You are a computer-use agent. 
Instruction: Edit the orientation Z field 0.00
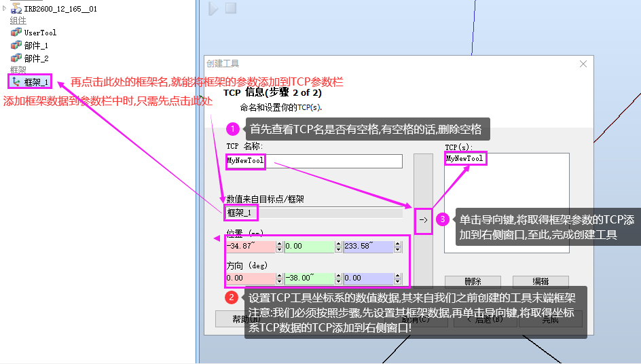click(x=368, y=278)
